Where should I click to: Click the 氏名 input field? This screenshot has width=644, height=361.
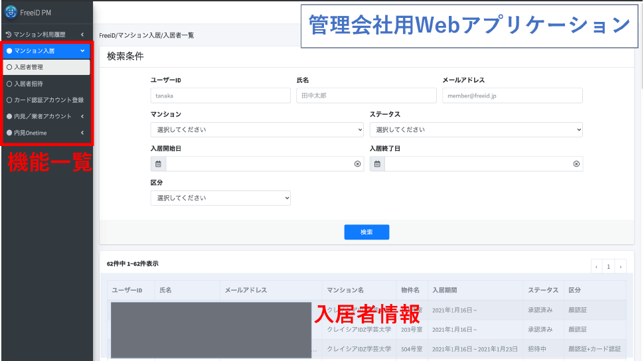tap(366, 96)
